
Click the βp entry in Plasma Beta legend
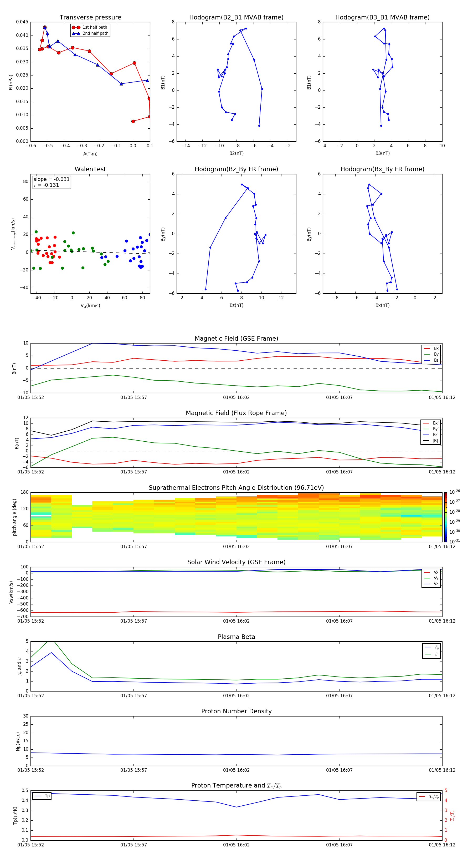(431, 647)
